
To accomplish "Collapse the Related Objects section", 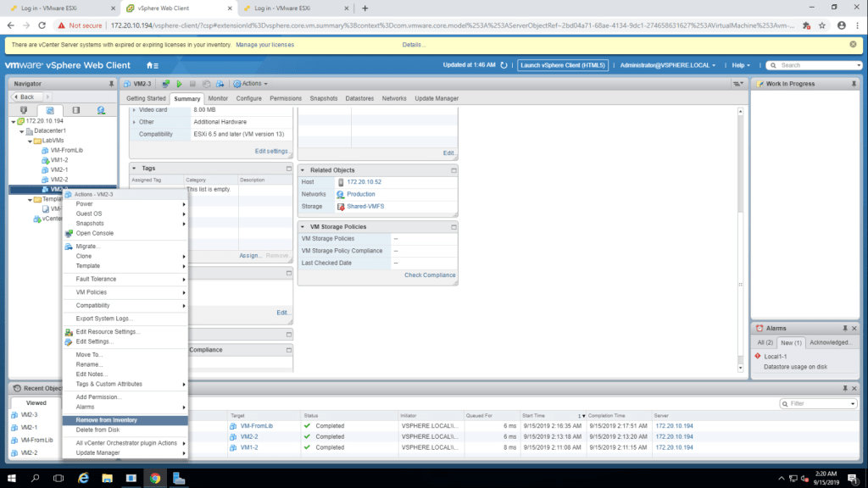I will [453, 170].
